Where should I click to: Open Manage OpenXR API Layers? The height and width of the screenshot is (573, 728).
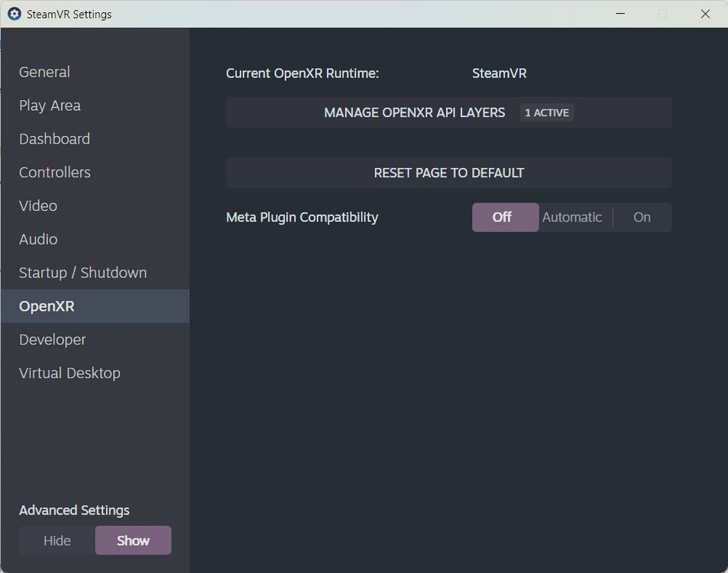(x=415, y=112)
